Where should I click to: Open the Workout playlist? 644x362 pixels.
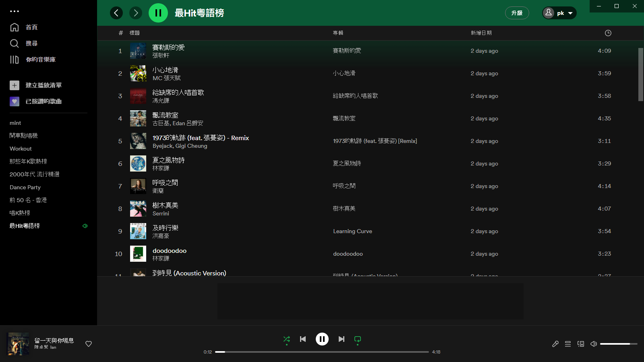coord(21,149)
